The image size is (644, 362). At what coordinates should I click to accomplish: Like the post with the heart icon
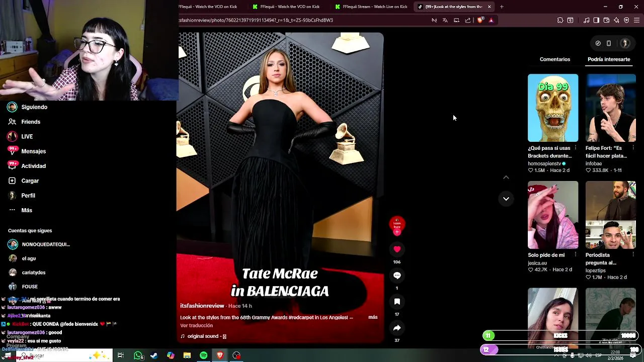click(397, 249)
